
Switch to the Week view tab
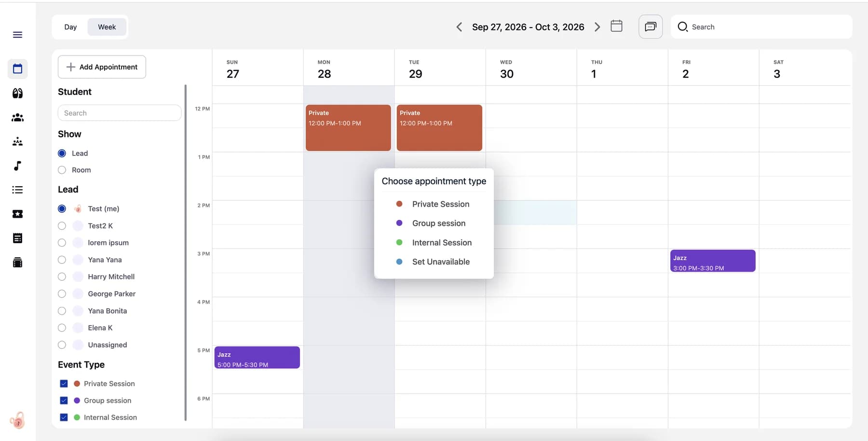click(107, 27)
